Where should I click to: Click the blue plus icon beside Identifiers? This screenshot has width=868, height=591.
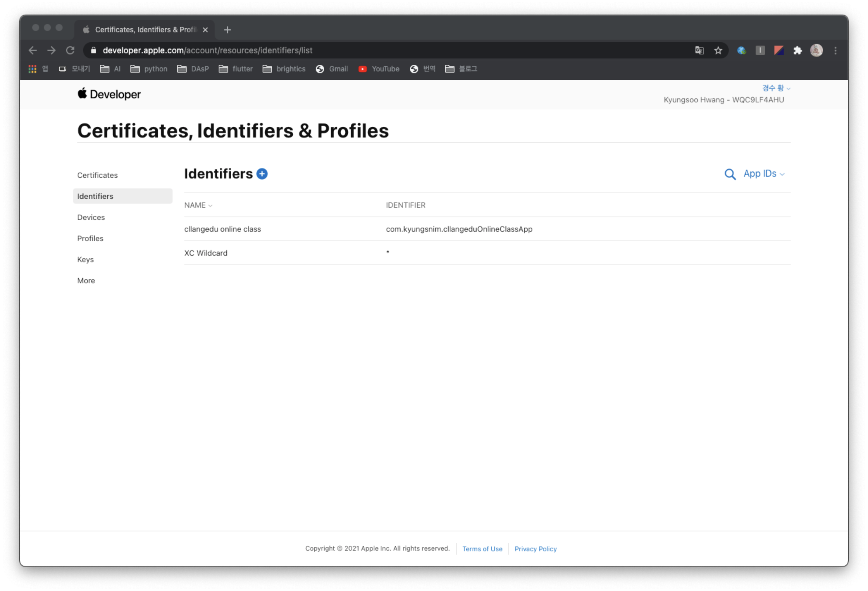[262, 174]
